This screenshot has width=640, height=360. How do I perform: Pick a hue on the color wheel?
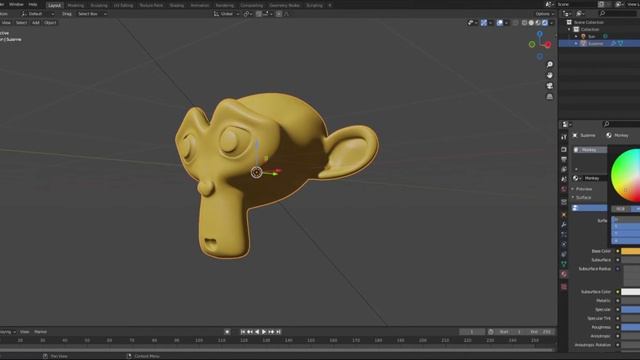click(627, 176)
